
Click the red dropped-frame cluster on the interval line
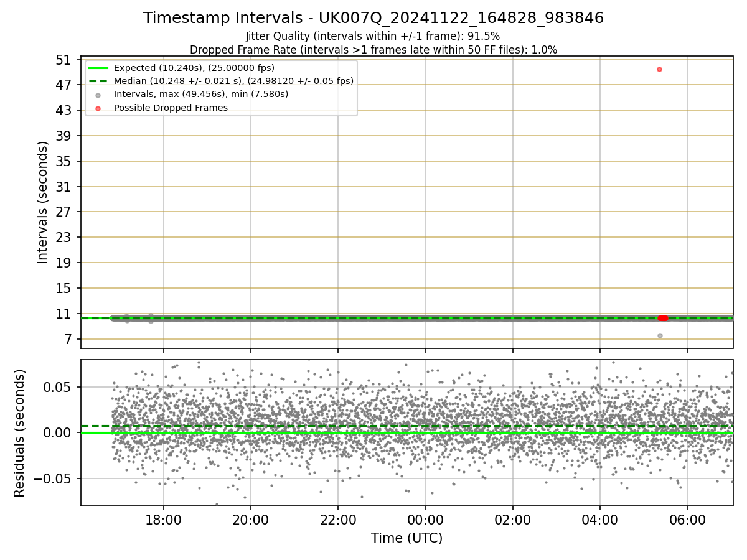[663, 318]
